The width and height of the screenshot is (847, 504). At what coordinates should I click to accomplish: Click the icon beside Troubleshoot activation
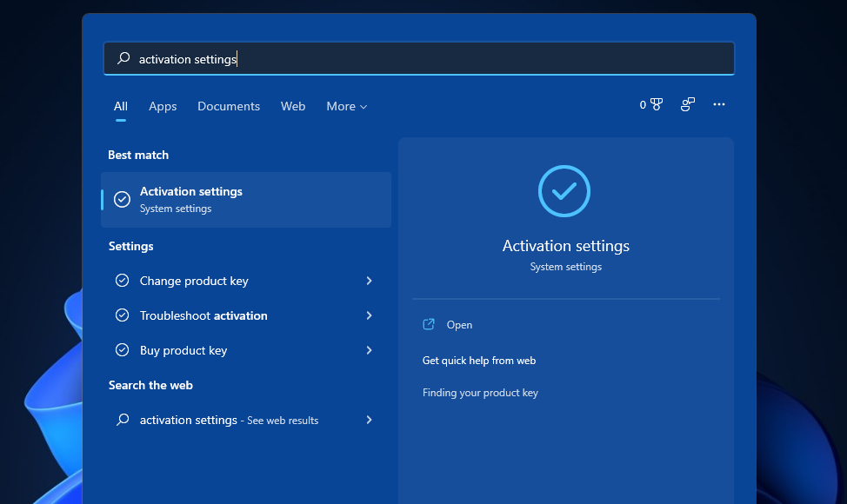pos(122,315)
